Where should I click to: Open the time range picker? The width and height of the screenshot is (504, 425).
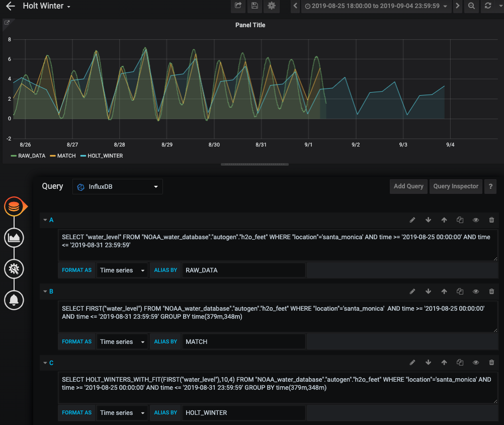pos(376,6)
